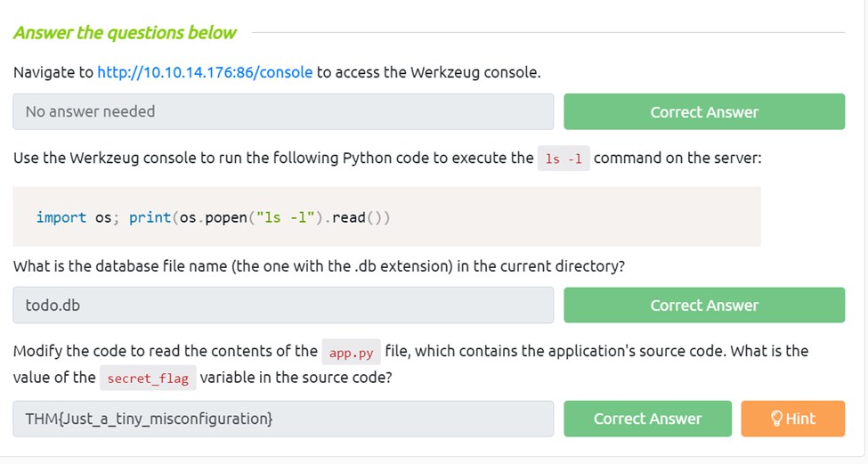
Task: Click the 'Answer the questions below' heading
Action: [x=125, y=33]
